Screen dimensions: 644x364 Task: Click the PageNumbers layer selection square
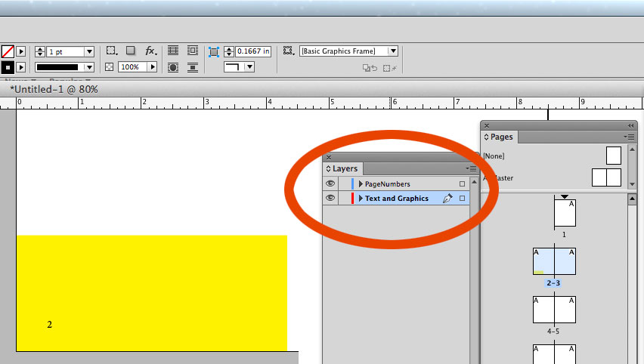point(462,184)
